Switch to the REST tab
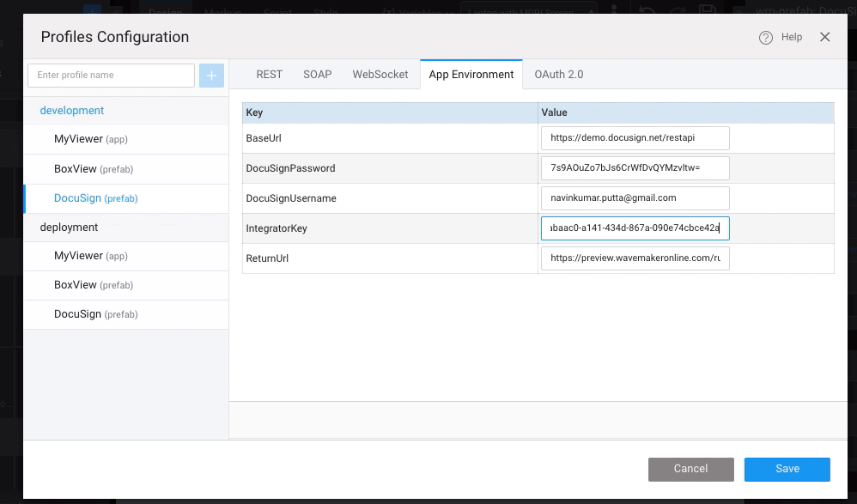The width and height of the screenshot is (857, 504). tap(269, 75)
